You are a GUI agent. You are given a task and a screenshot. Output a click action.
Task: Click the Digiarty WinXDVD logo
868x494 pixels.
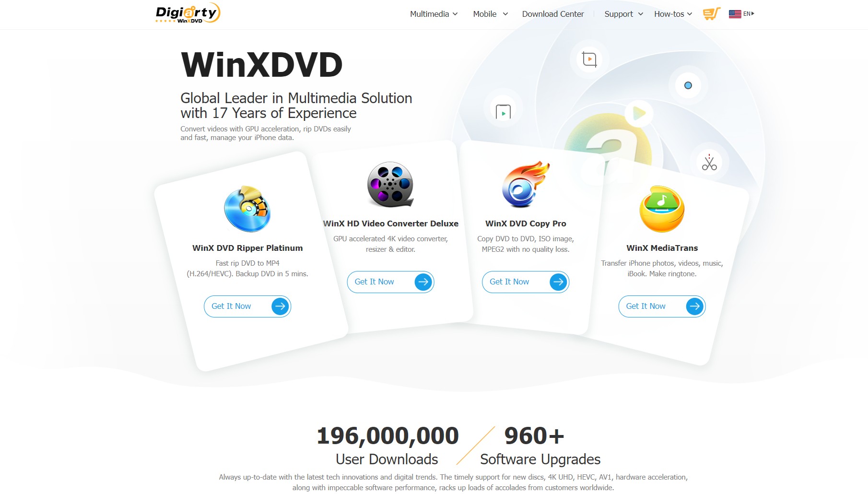pyautogui.click(x=188, y=13)
